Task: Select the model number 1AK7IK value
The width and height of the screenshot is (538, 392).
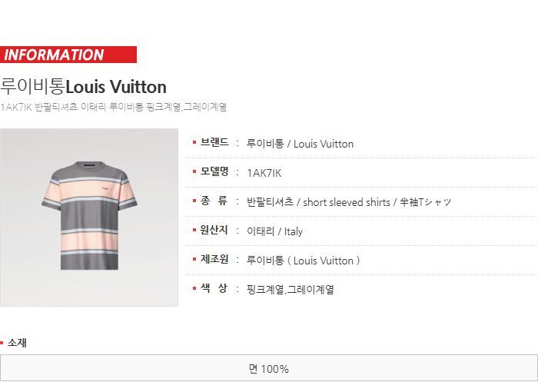Action: [264, 173]
